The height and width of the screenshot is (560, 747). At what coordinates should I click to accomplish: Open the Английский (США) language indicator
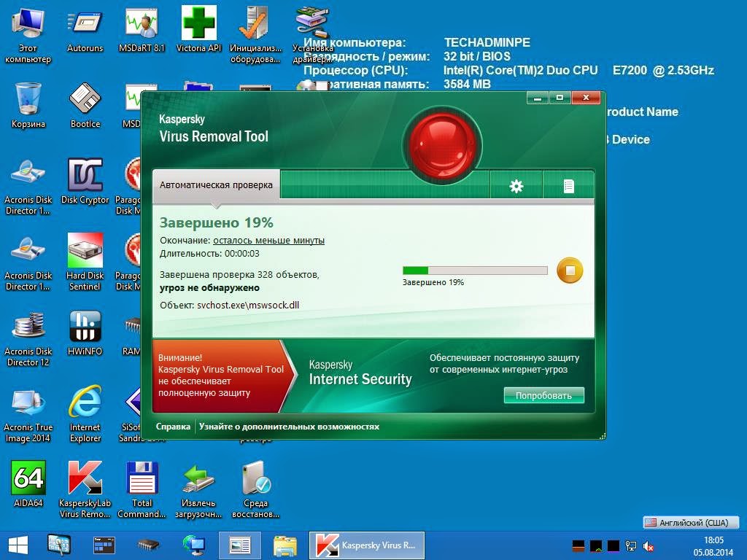click(x=691, y=522)
